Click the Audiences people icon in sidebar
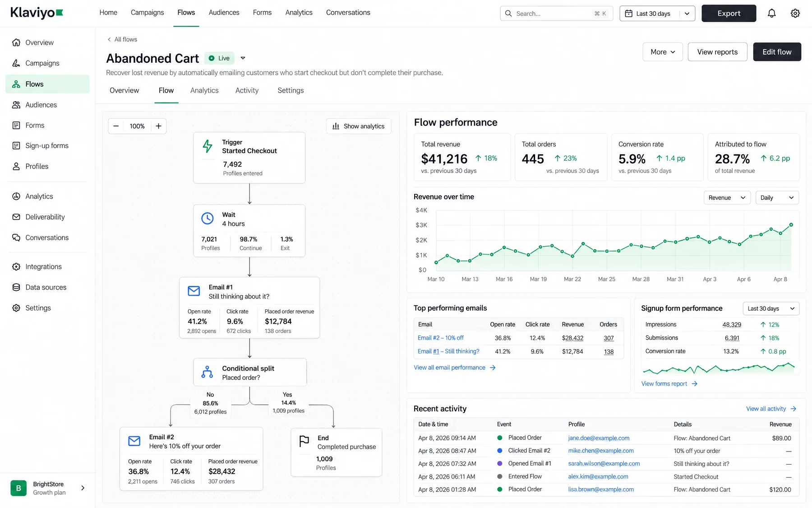Image resolution: width=812 pixels, height=508 pixels. click(x=16, y=105)
